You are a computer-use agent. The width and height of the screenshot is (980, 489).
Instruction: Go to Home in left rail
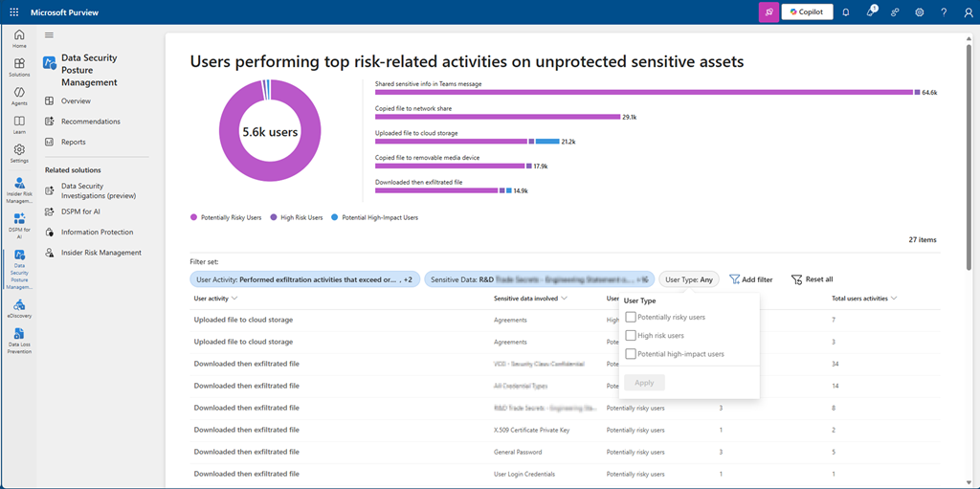19,39
